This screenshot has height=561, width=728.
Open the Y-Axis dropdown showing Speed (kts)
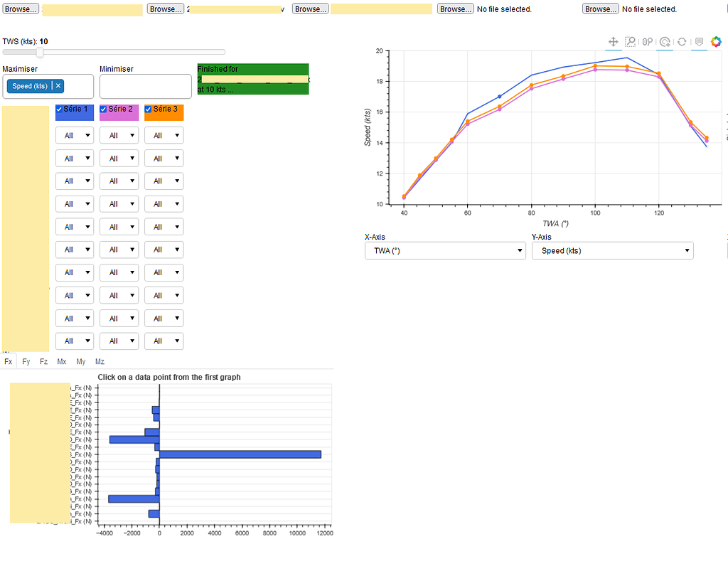612,250
